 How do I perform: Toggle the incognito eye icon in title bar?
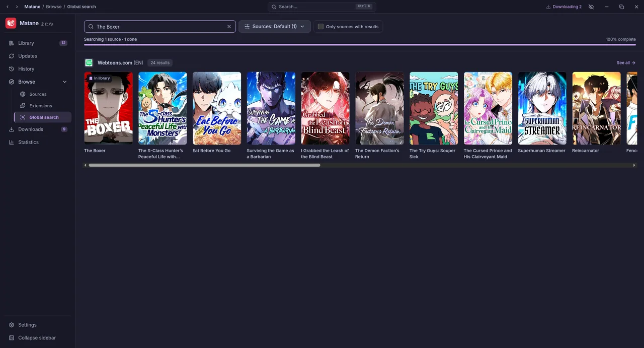(591, 7)
